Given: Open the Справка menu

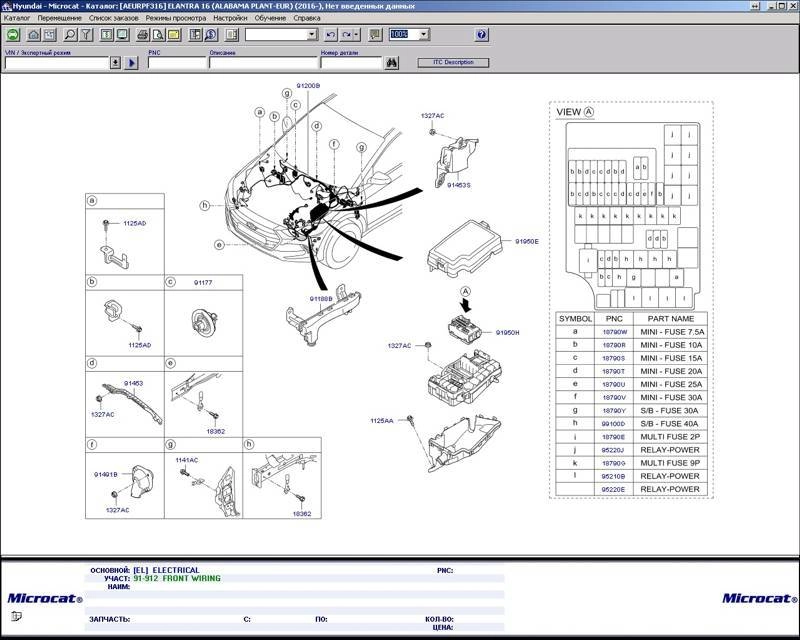Looking at the screenshot, I should coord(307,18).
